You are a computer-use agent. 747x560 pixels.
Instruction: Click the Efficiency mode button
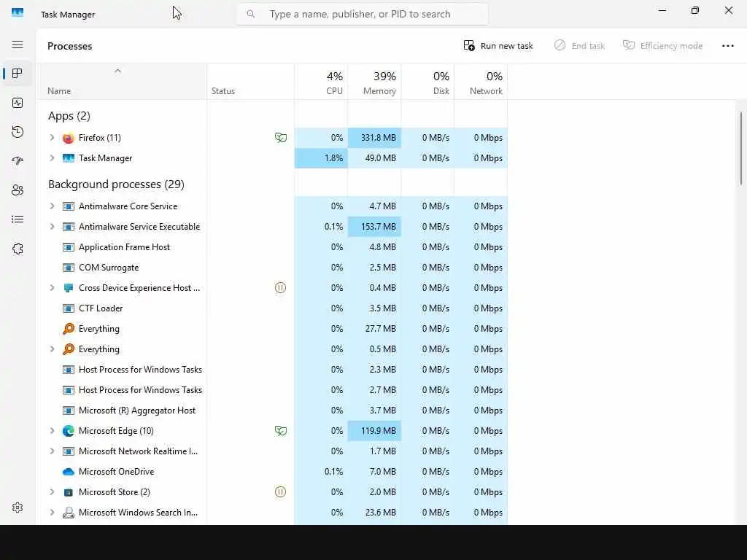[662, 46]
